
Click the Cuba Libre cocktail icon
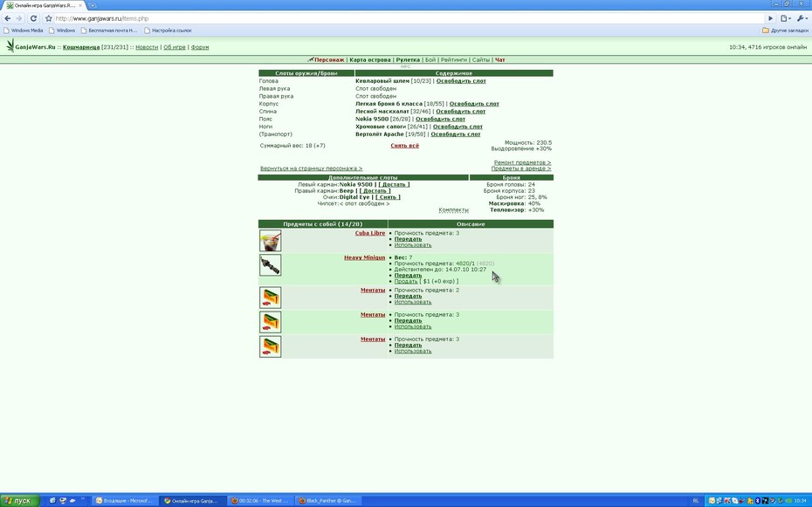(271, 241)
